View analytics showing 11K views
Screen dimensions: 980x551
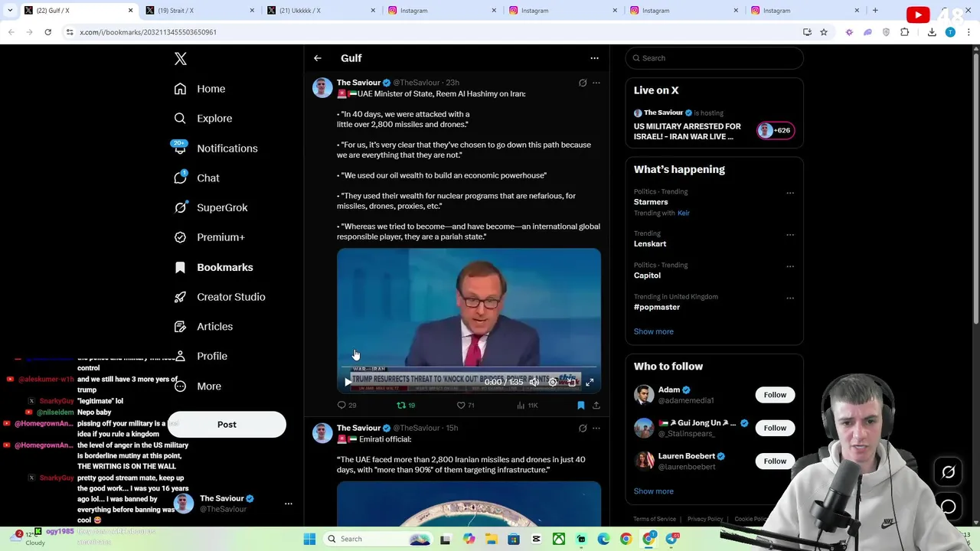pyautogui.click(x=528, y=406)
